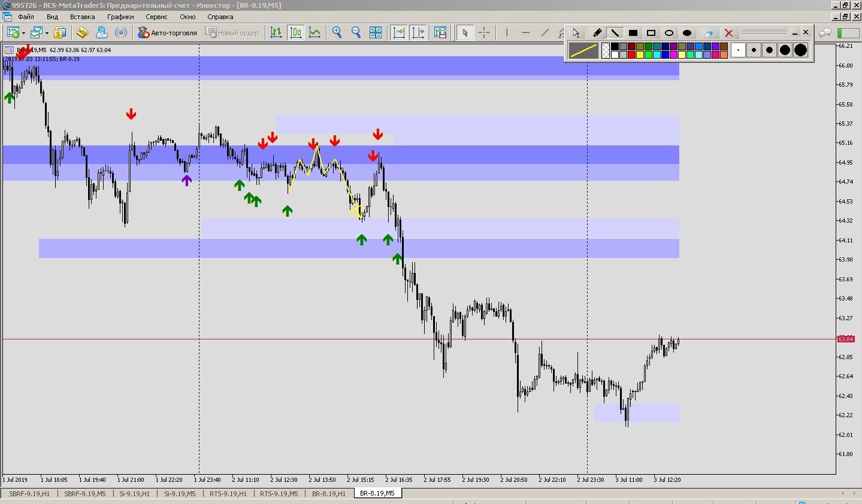This screenshot has height=504, width=862.
Task: Open the Сервис menu
Action: click(x=156, y=17)
